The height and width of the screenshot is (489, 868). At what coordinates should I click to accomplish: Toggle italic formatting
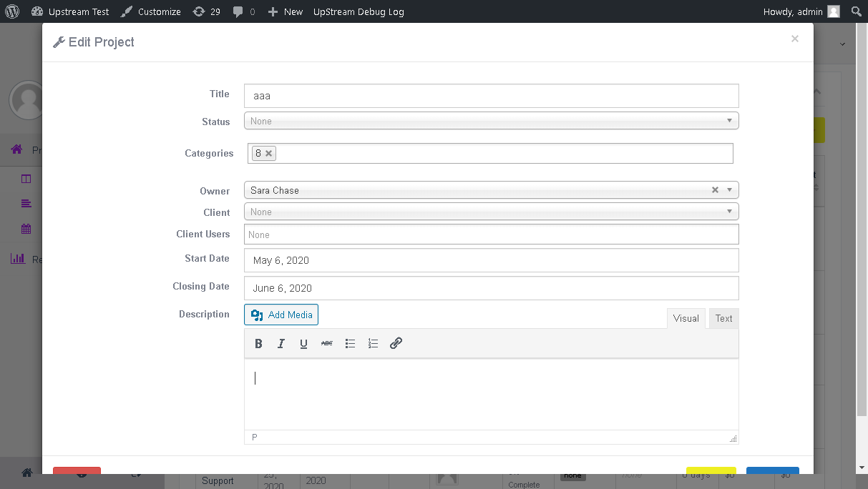click(281, 343)
